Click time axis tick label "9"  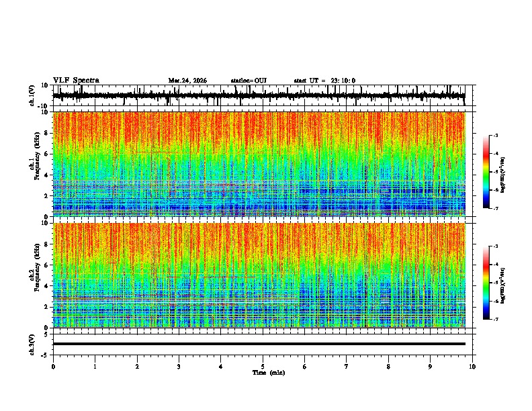(x=430, y=367)
